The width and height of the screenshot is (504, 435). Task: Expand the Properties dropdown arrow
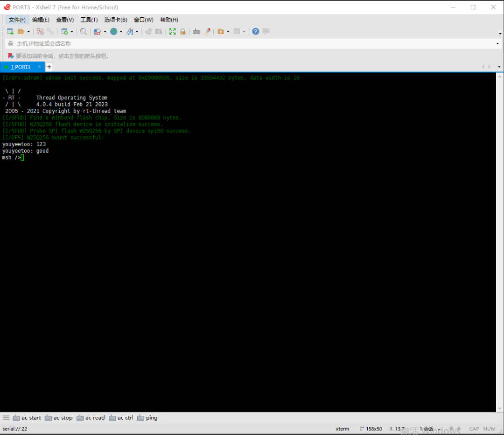(72, 32)
